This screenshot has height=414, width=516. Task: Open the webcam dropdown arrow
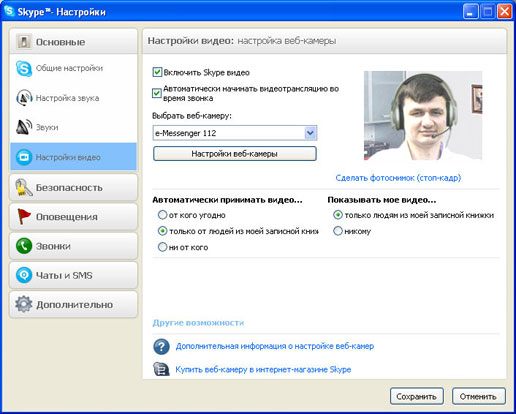coord(310,133)
